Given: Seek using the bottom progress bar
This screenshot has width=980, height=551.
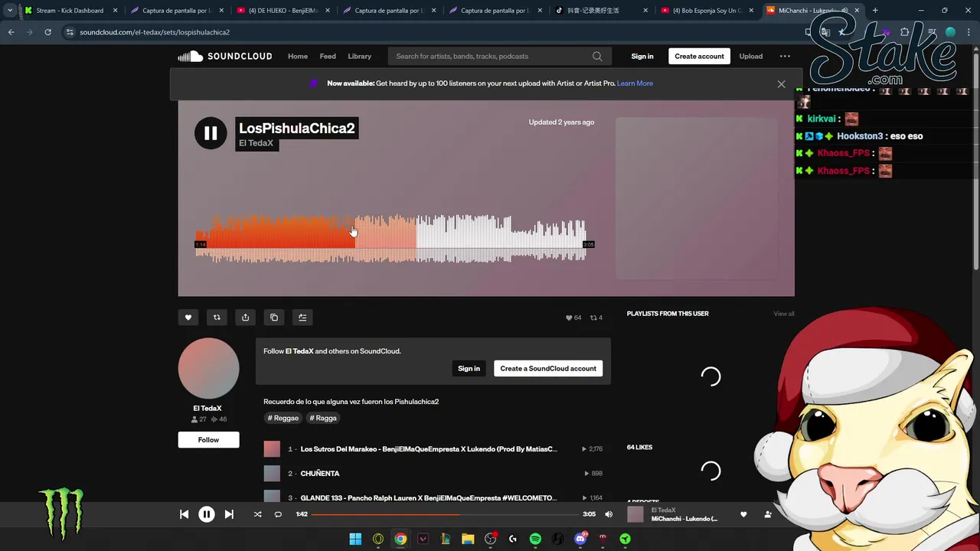Looking at the screenshot, I should point(445,514).
